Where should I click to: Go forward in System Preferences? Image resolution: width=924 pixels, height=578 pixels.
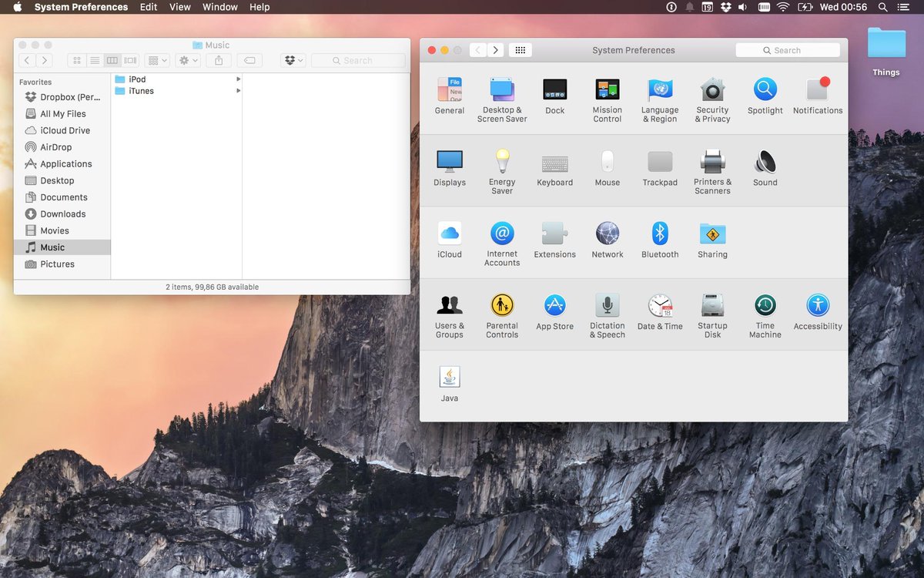coord(496,50)
